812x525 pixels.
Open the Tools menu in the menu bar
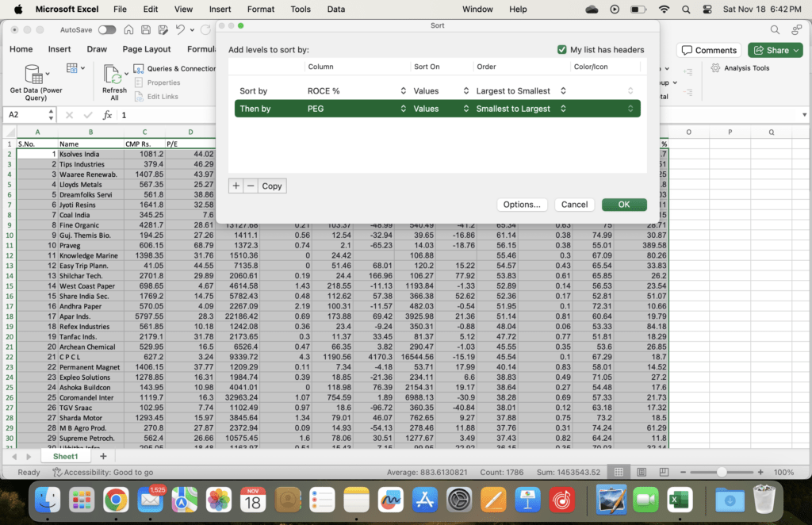(301, 10)
